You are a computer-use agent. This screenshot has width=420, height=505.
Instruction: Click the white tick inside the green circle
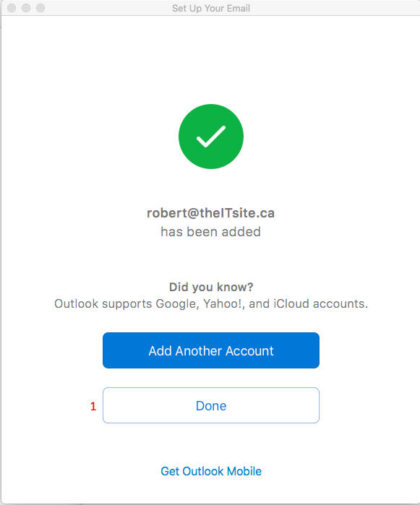click(x=211, y=137)
